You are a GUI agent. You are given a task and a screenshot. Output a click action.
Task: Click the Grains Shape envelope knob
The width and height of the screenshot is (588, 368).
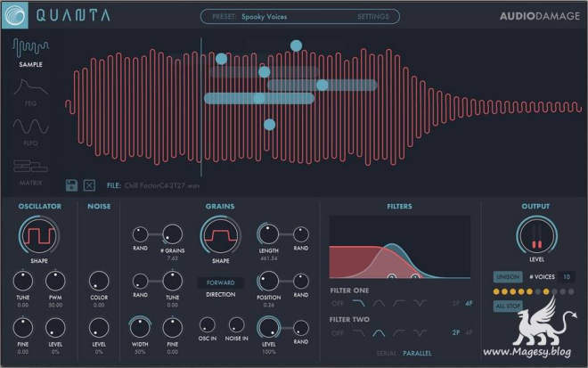point(221,236)
